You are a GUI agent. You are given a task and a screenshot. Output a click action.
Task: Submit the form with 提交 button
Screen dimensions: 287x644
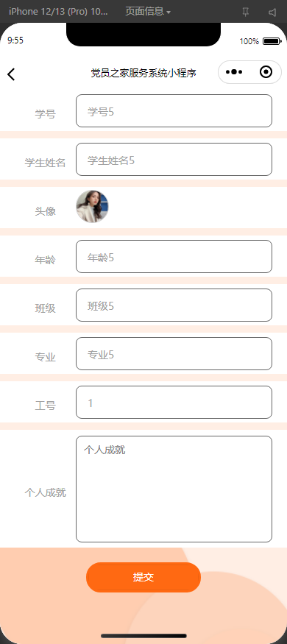tap(143, 577)
